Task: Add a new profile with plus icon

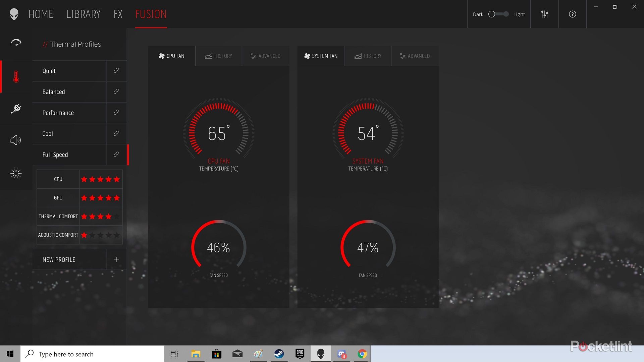Action: click(x=116, y=259)
